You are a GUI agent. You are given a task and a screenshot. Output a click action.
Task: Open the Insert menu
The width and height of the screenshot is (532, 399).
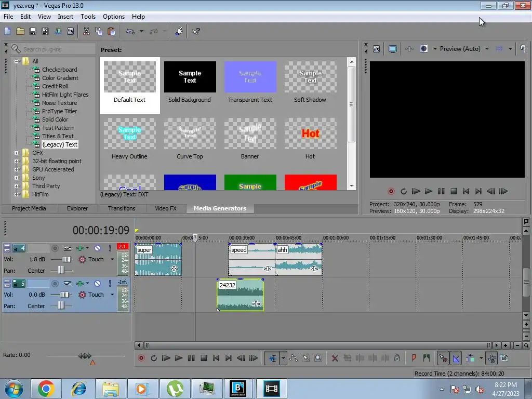pyautogui.click(x=65, y=17)
